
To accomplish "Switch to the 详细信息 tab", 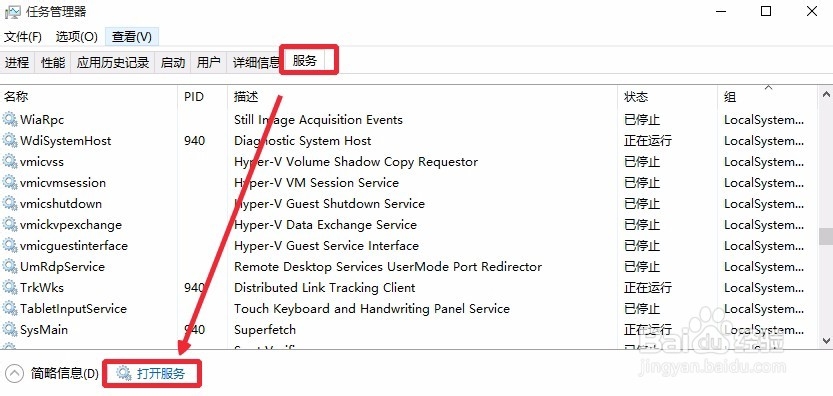I will click(256, 63).
